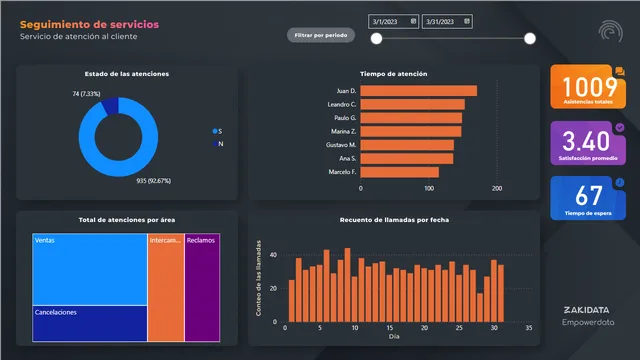The width and height of the screenshot is (640, 360).
Task: Click the small dark N donut segment
Action: (111, 106)
